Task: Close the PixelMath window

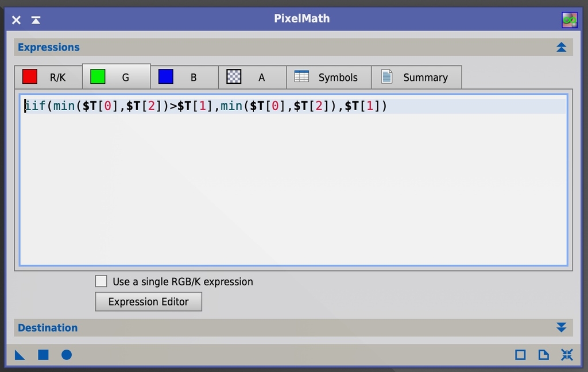Action: pyautogui.click(x=16, y=20)
